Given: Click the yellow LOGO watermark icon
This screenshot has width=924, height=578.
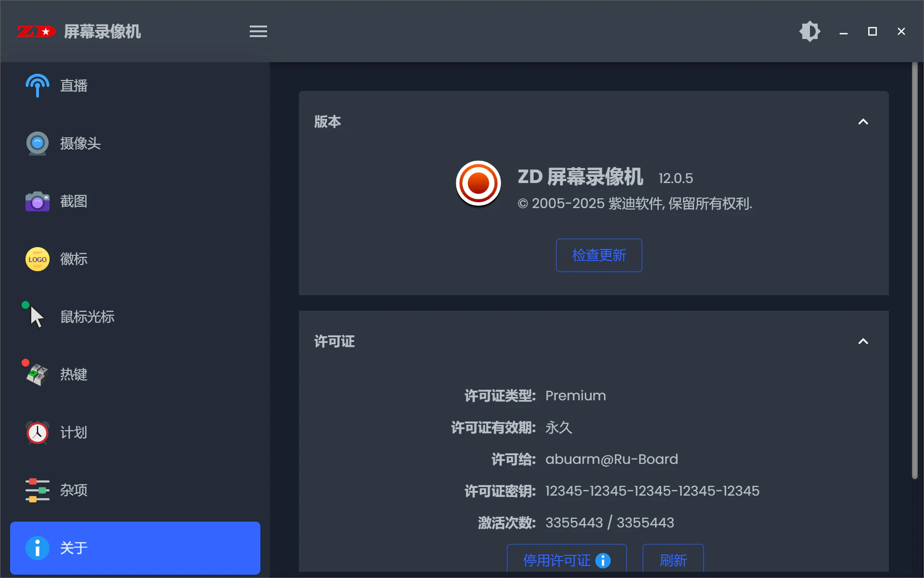Looking at the screenshot, I should pyautogui.click(x=37, y=259).
